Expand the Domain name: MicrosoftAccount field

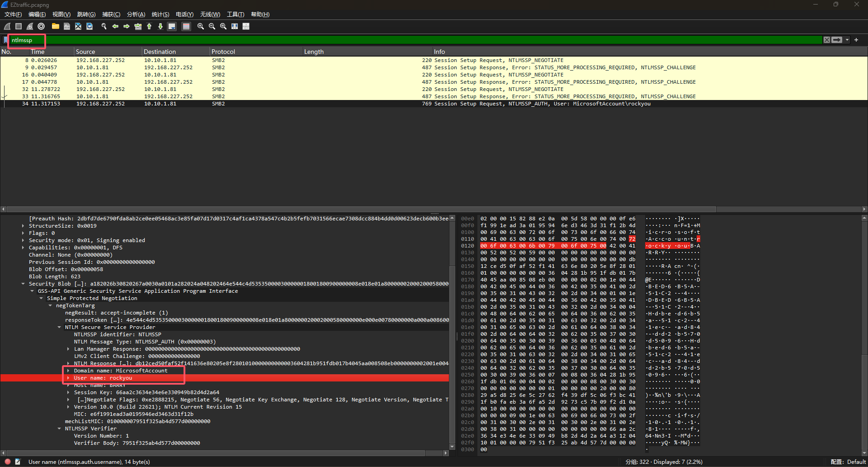(x=68, y=371)
